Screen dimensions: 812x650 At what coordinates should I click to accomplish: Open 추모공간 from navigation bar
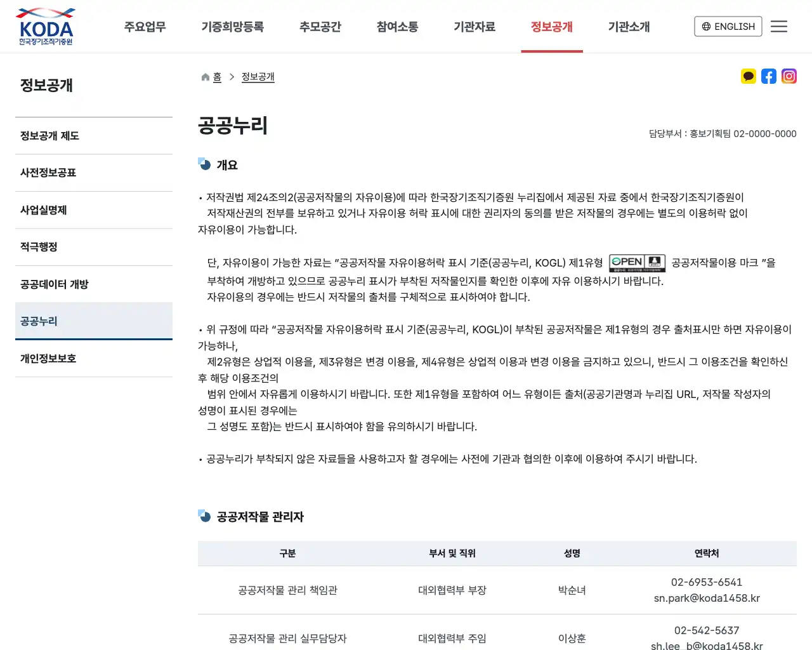tap(320, 27)
